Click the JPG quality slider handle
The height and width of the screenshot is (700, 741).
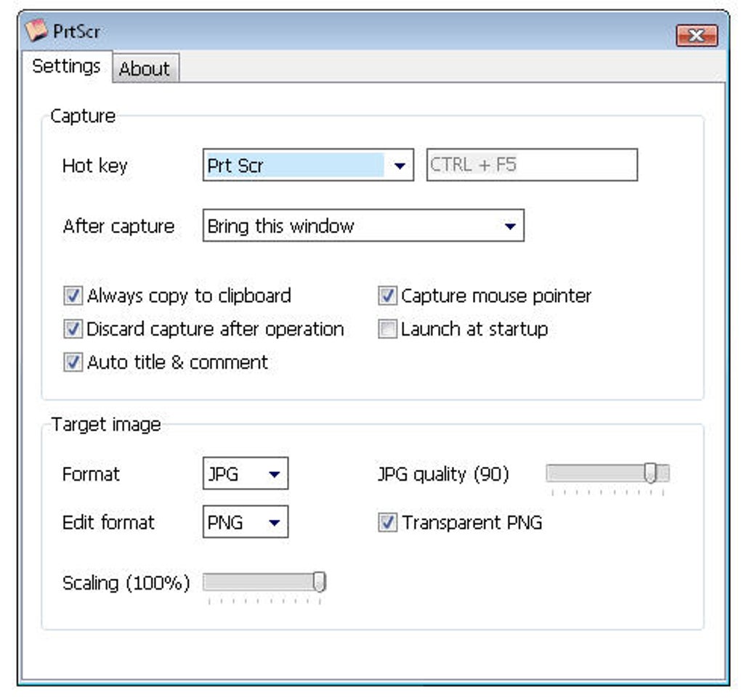point(650,473)
